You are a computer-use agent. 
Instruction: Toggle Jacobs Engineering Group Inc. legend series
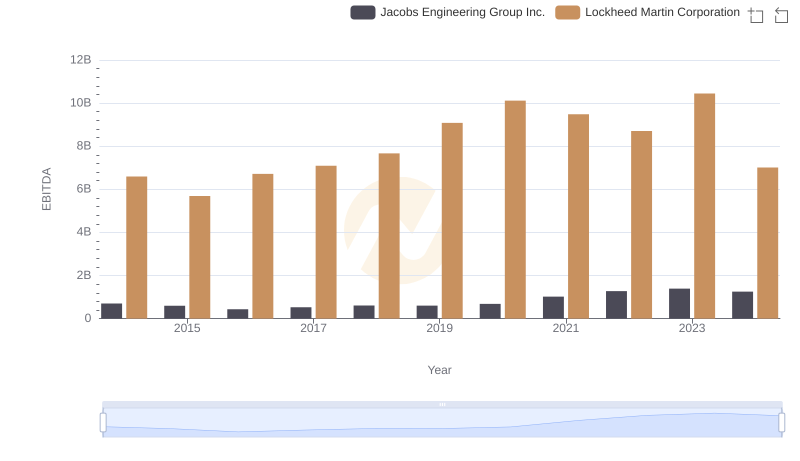(x=447, y=12)
